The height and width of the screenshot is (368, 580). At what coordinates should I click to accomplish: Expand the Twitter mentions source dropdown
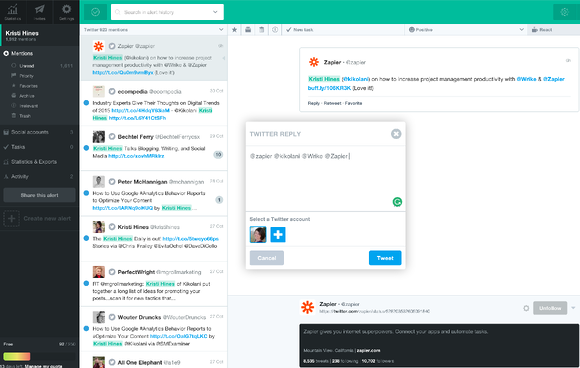point(221,30)
